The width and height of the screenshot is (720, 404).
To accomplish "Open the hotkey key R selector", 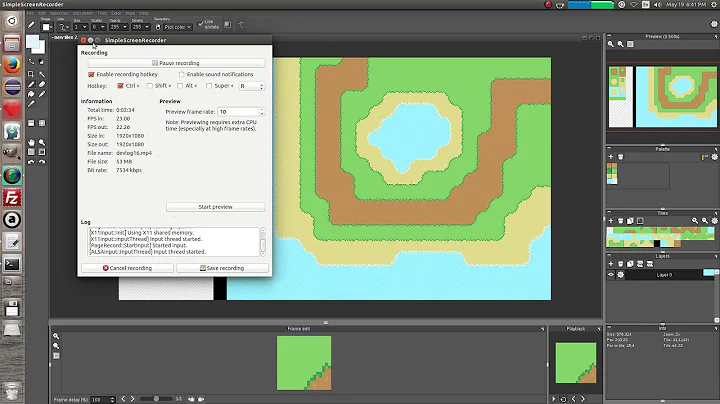I will (x=252, y=86).
